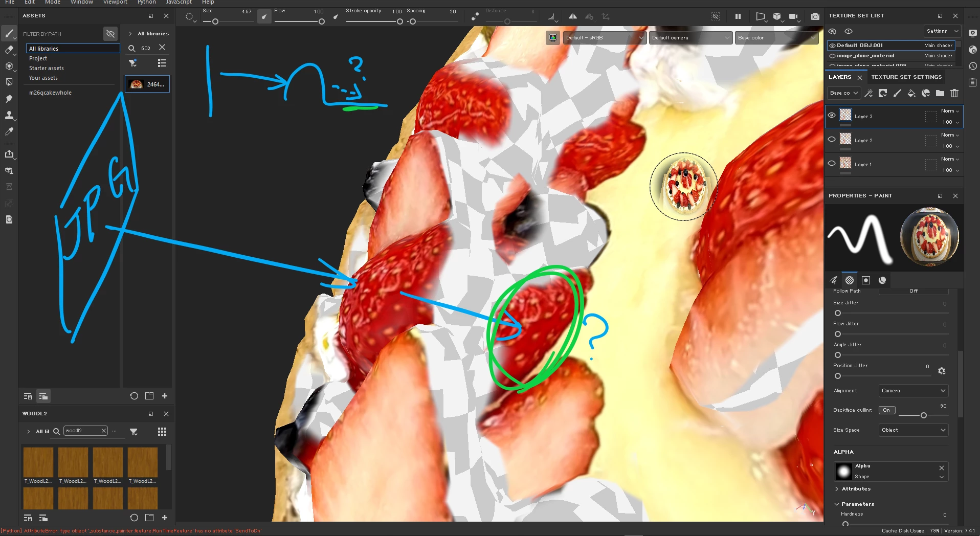Open the JavaScript menu
This screenshot has height=536, width=980.
pyautogui.click(x=179, y=2)
